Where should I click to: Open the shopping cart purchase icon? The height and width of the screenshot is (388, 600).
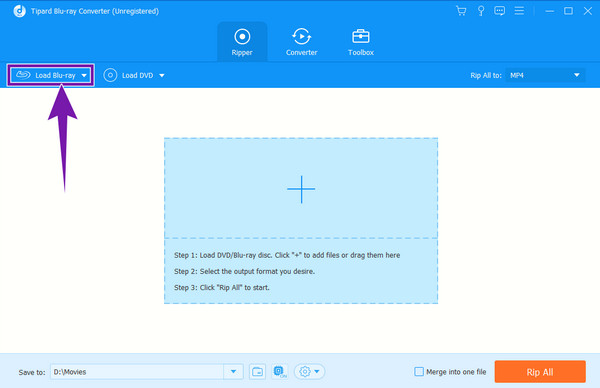[x=461, y=11]
